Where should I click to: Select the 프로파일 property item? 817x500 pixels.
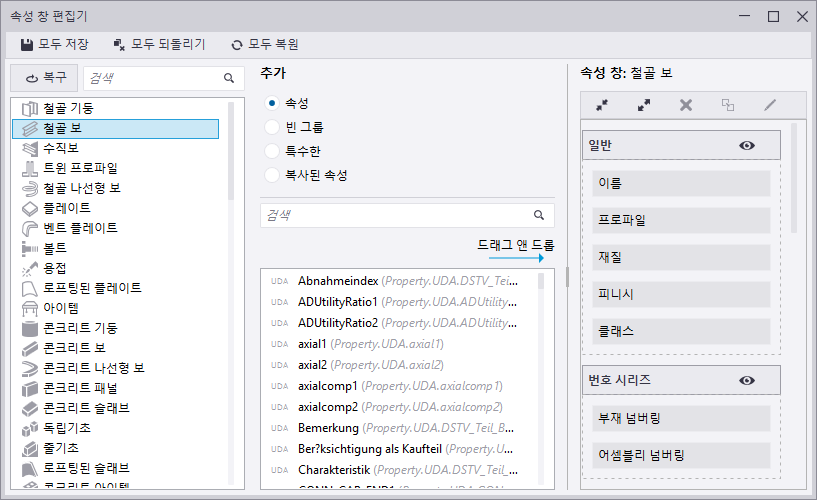681,220
